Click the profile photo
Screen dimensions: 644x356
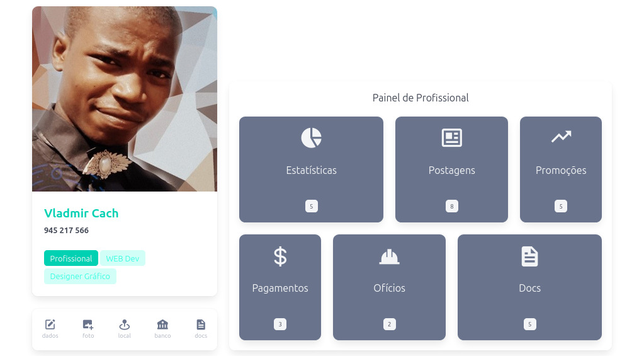point(125,99)
